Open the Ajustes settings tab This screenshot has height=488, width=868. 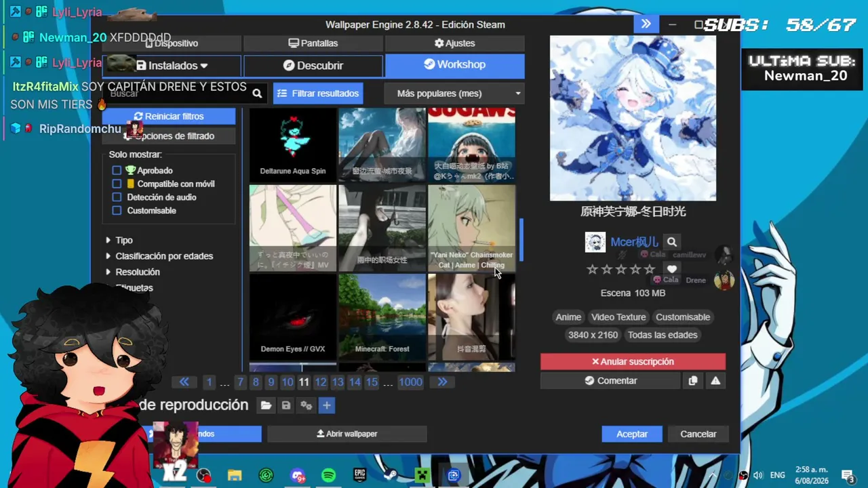[455, 43]
